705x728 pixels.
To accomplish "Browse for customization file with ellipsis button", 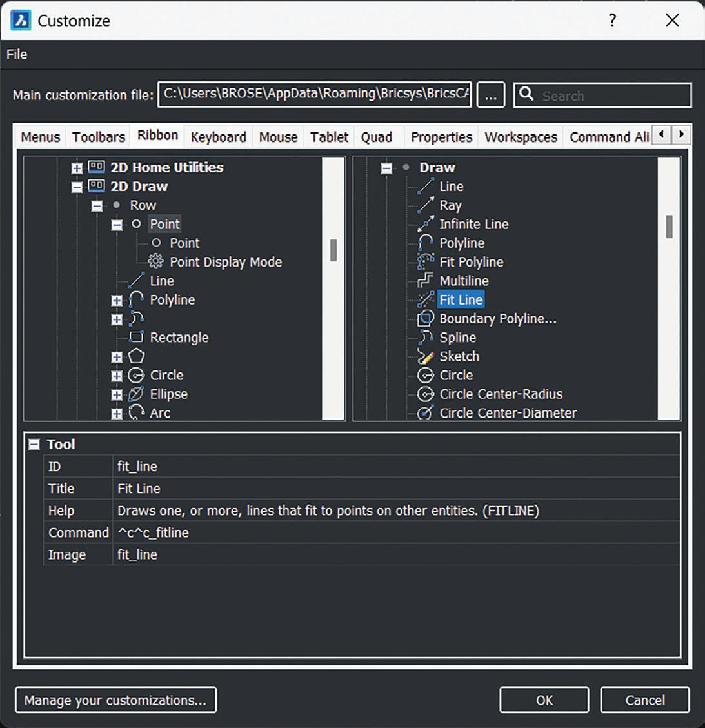I will (x=491, y=95).
